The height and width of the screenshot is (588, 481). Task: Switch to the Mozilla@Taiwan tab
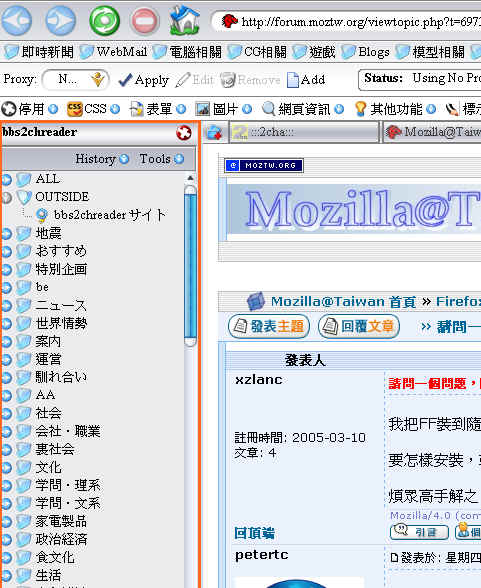(432, 132)
